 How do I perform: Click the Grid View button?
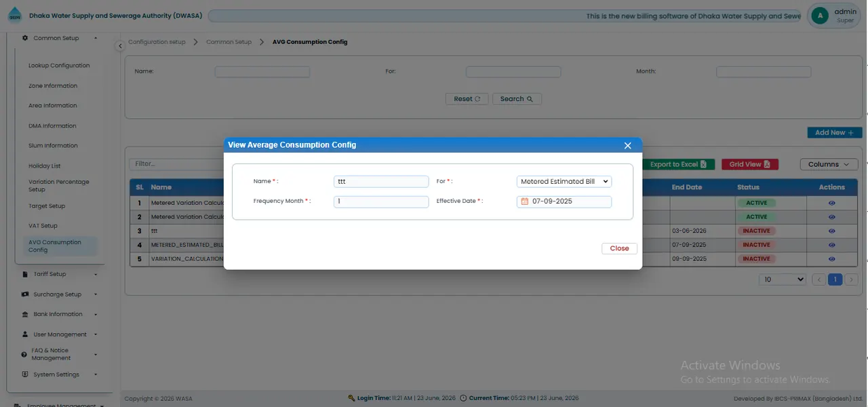coord(749,164)
